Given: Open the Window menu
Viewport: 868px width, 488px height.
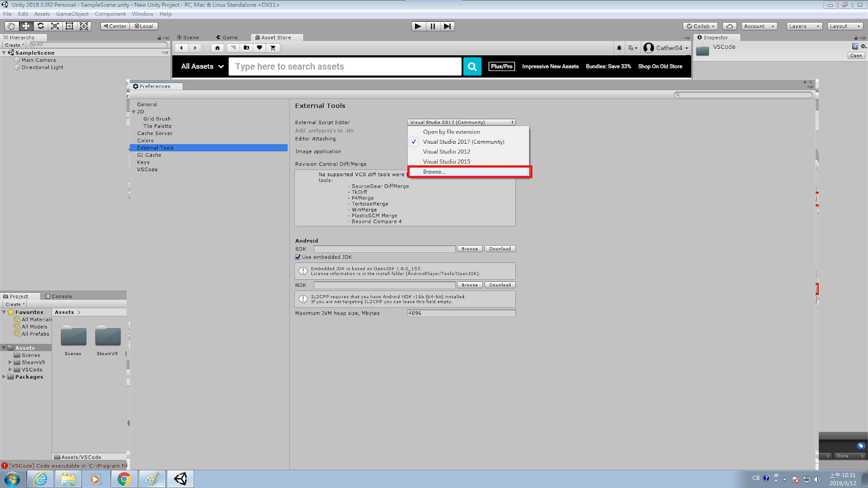Looking at the screenshot, I should point(142,14).
